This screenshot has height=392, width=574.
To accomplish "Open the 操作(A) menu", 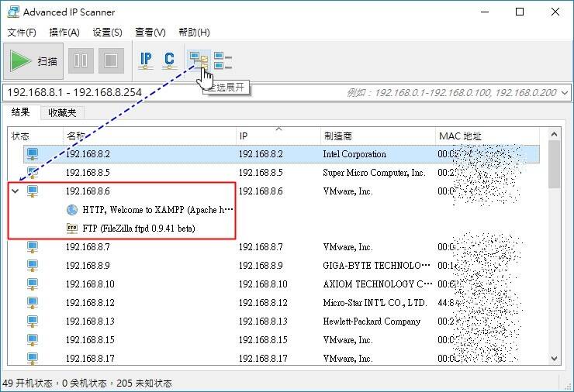I will (x=64, y=33).
